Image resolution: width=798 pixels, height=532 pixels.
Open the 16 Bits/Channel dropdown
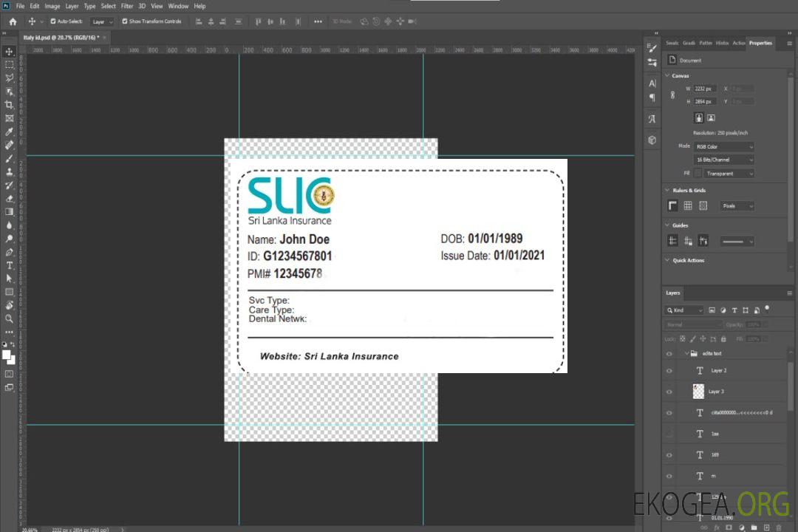coord(724,160)
